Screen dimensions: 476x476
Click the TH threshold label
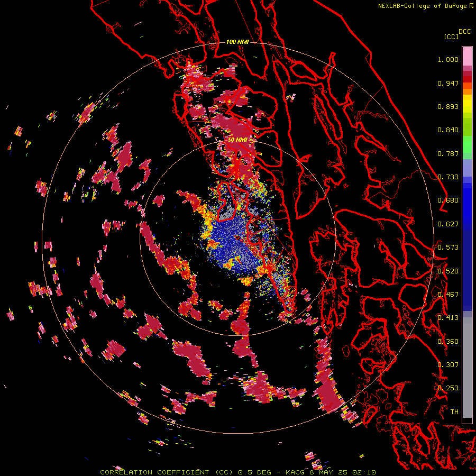coord(454,412)
